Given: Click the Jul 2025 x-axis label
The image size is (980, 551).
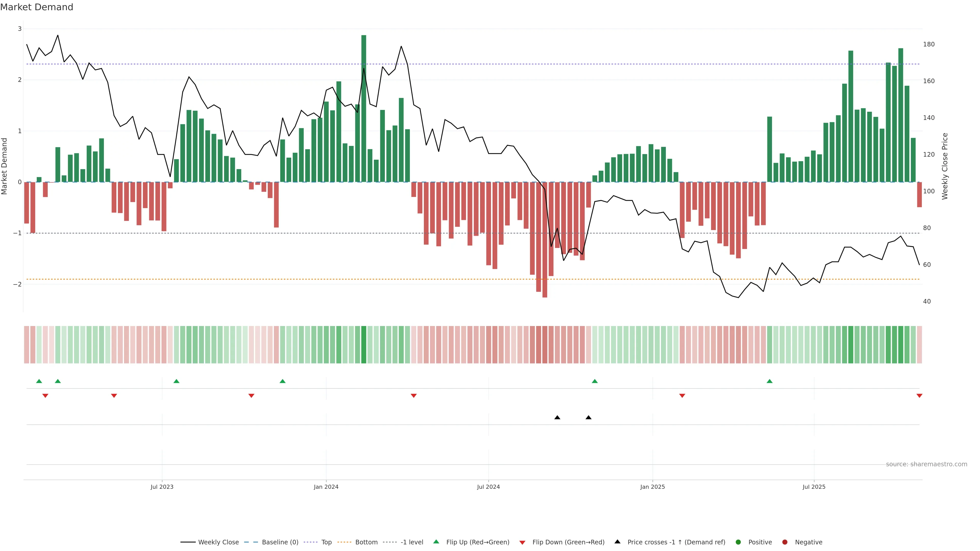Looking at the screenshot, I should coord(814,487).
